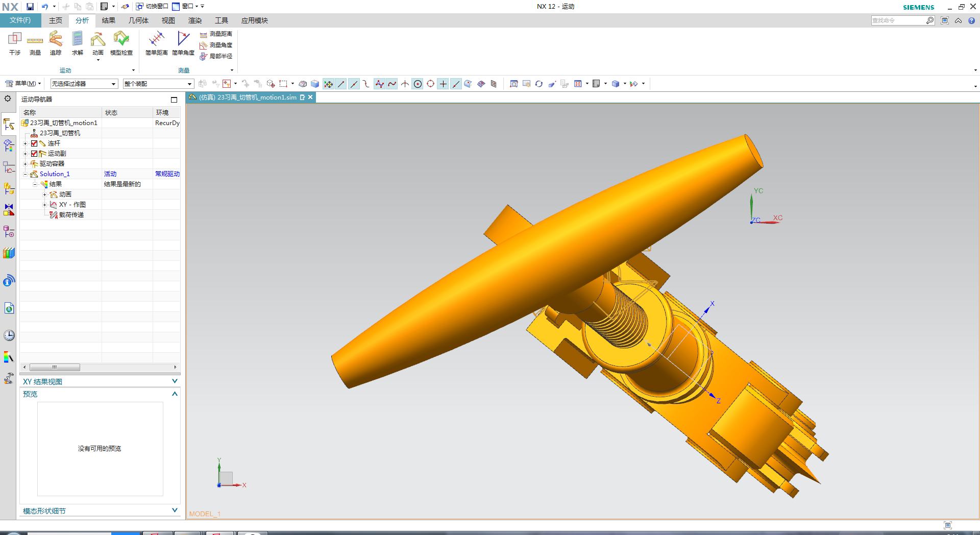Select the 载荷传递 tree item
This screenshot has width=980, height=535.
[x=71, y=215]
